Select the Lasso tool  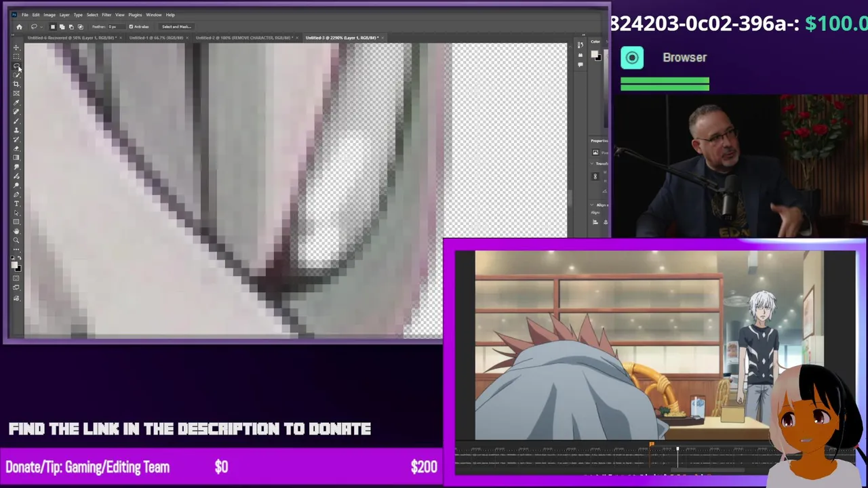click(x=16, y=66)
